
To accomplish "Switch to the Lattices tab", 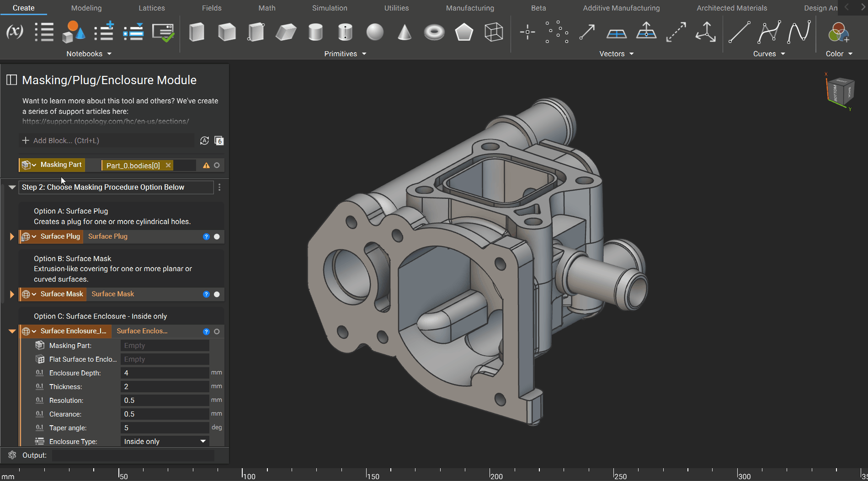I will click(x=151, y=8).
